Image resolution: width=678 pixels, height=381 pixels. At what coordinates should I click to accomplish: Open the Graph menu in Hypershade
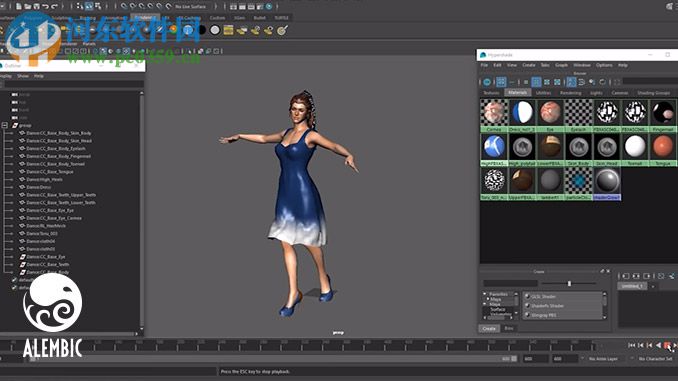561,65
